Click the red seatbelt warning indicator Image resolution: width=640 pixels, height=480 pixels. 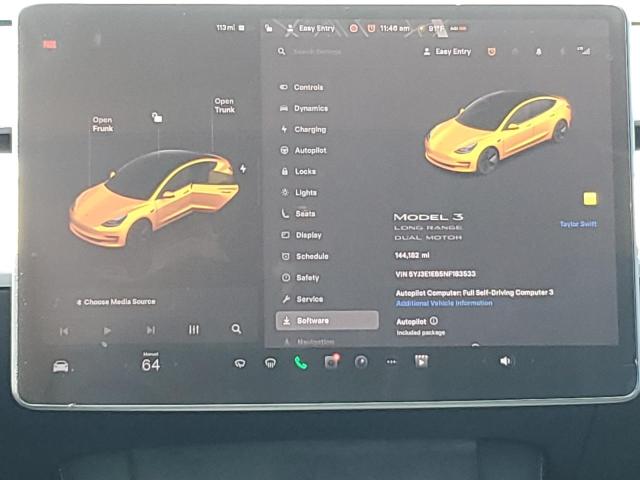pos(49,44)
